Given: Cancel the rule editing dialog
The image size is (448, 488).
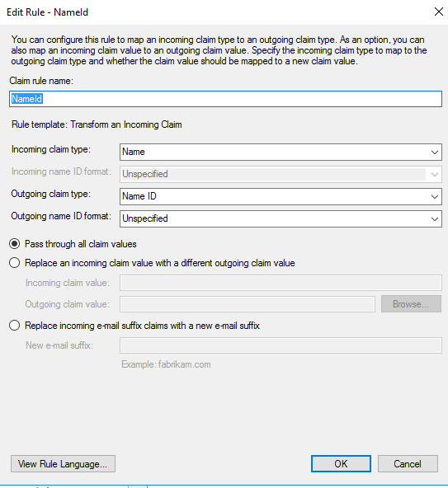Looking at the screenshot, I should [x=408, y=464].
